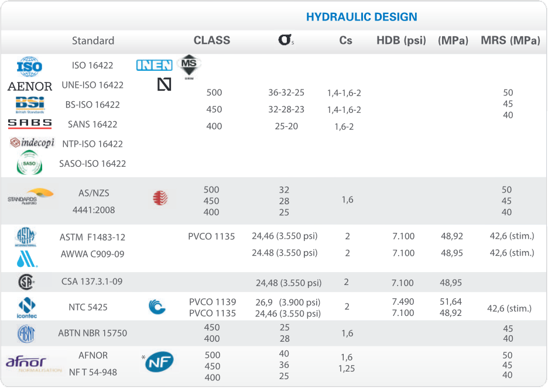Image resolution: width=548 pixels, height=392 pixels.
Task: Click 24.48 (3.550 psi) in AWWA row
Action: [285, 253]
